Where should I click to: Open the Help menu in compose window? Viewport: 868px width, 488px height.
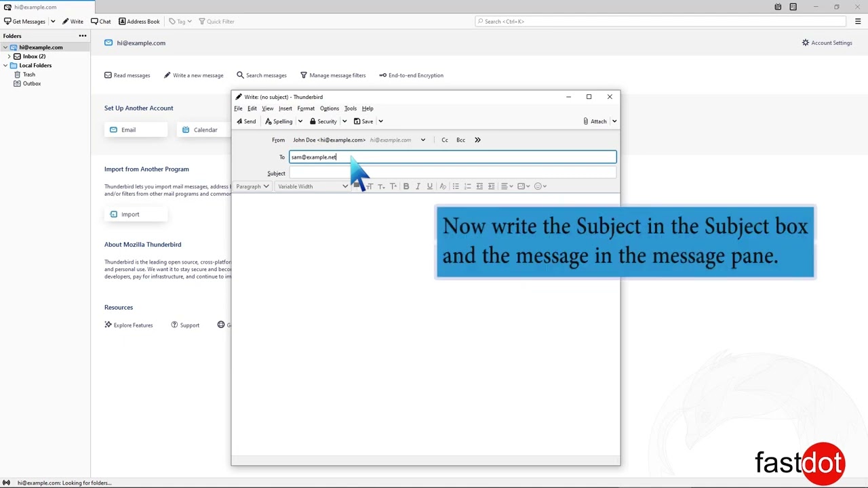pos(368,108)
